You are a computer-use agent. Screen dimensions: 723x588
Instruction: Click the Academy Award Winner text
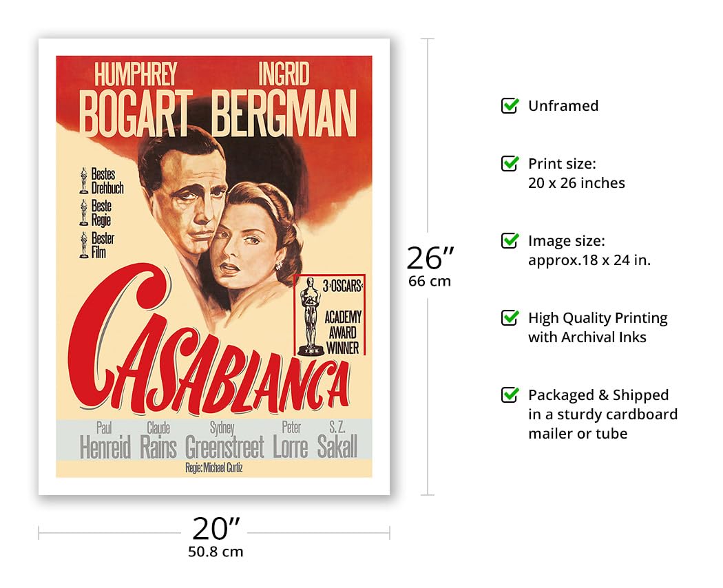(x=343, y=332)
